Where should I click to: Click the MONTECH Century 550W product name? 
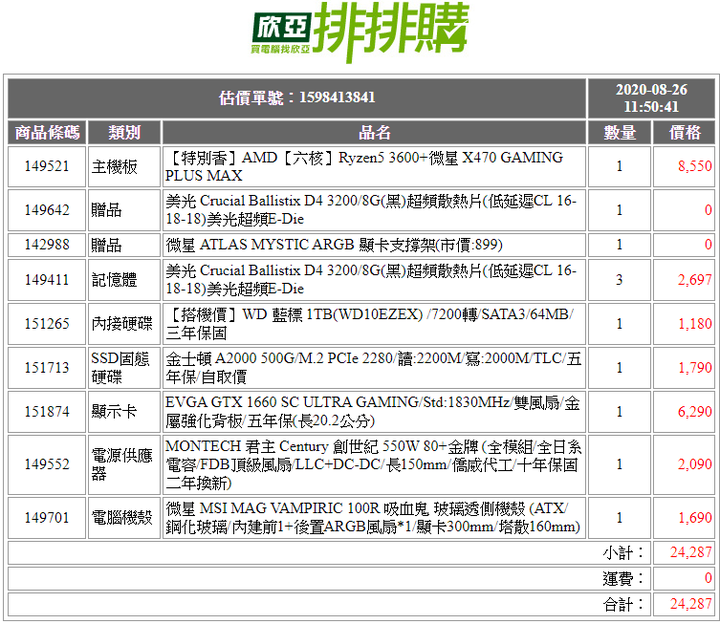click(x=373, y=464)
